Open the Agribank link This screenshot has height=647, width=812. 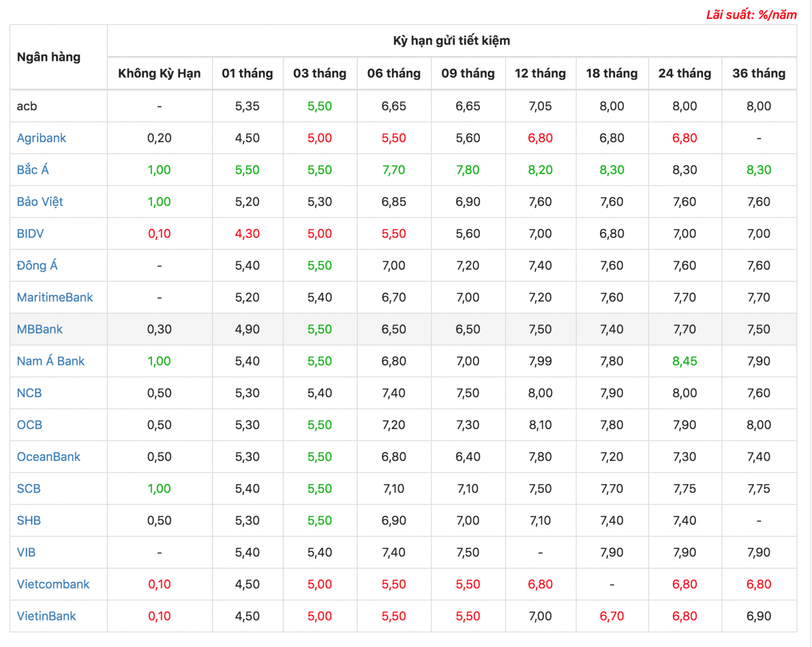pyautogui.click(x=42, y=138)
